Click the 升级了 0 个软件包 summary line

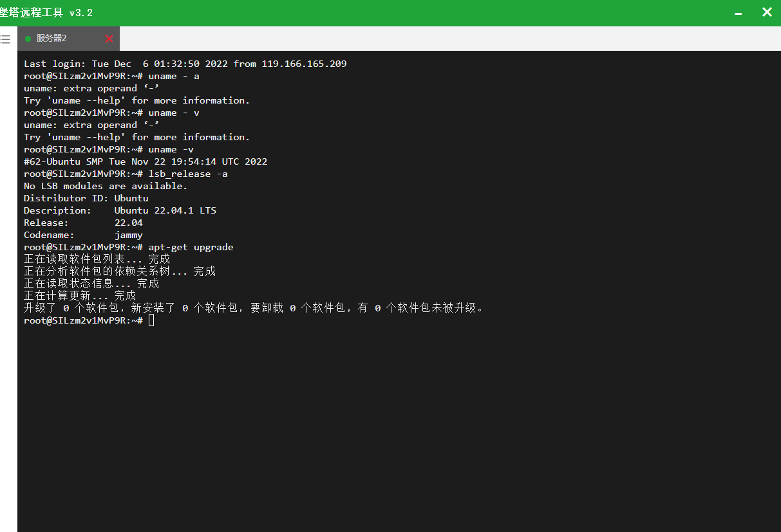tap(254, 308)
